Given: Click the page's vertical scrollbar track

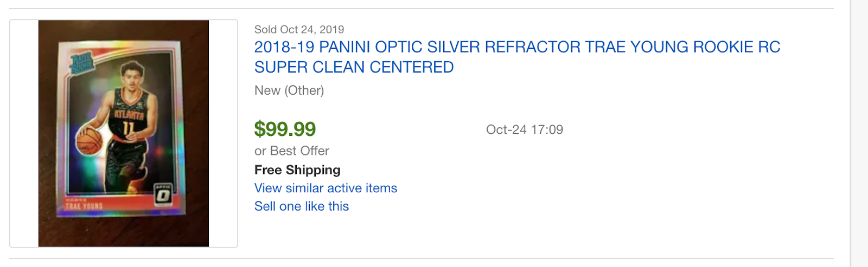Looking at the screenshot, I should tap(859, 133).
